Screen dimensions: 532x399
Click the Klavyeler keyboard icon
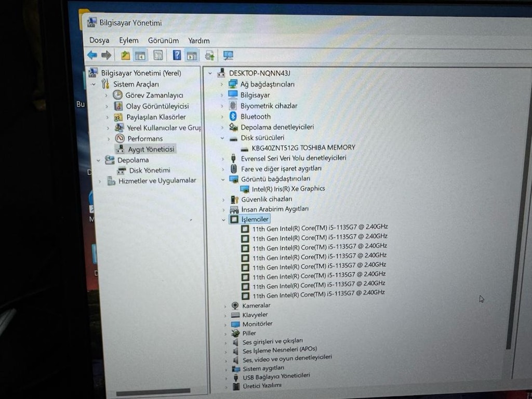point(235,315)
